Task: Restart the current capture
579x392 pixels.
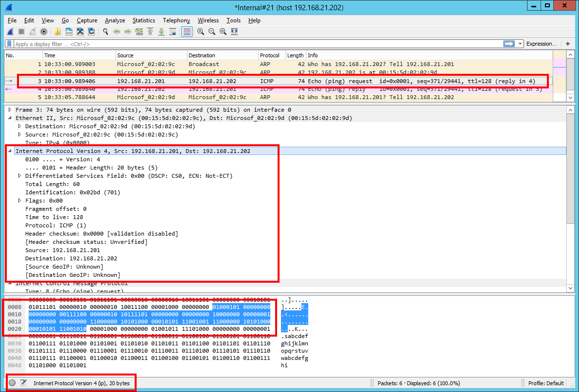Action: 33,32
